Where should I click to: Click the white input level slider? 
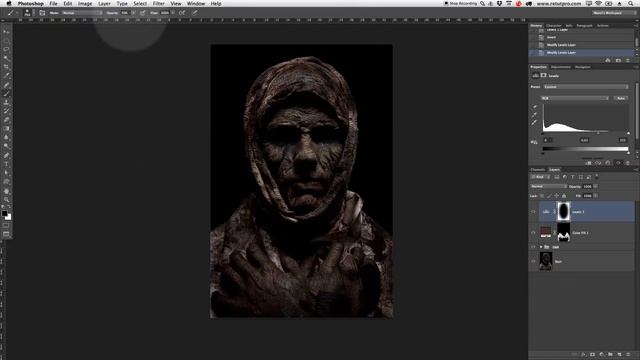pyautogui.click(x=628, y=133)
